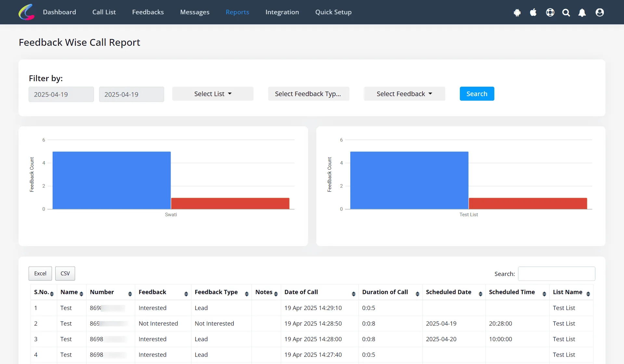Sort by Date of Call column

(354, 294)
